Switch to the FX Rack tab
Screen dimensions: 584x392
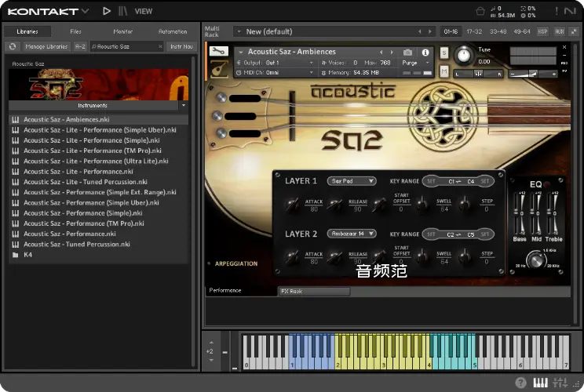(314, 292)
